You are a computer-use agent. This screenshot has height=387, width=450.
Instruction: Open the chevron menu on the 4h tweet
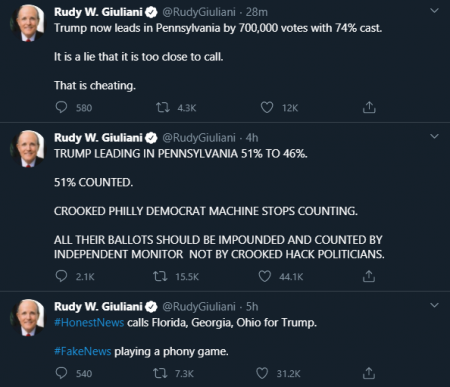(434, 136)
